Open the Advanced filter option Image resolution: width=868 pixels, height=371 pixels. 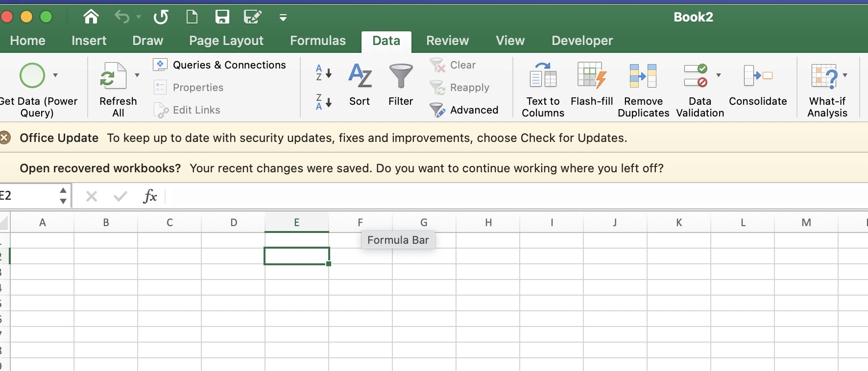click(464, 110)
